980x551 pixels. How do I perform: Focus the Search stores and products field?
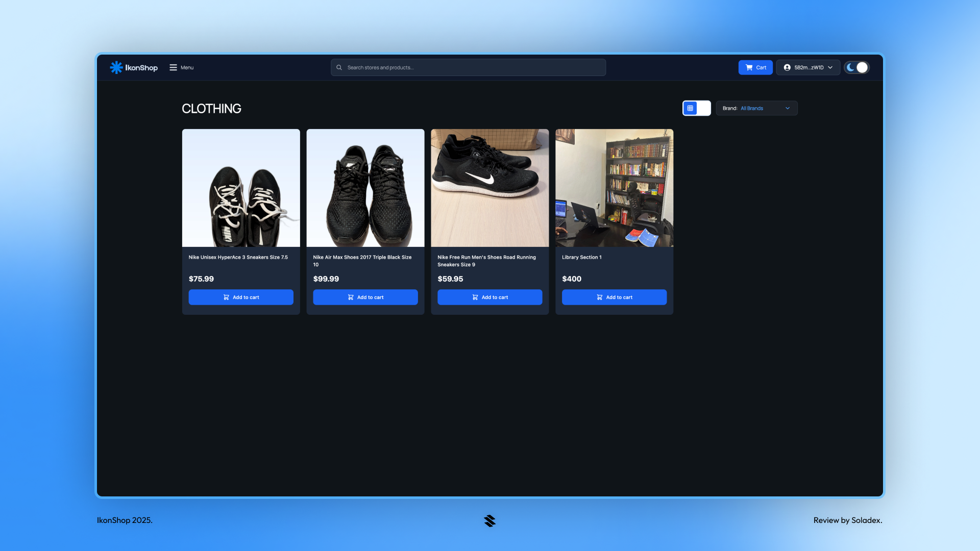point(468,67)
